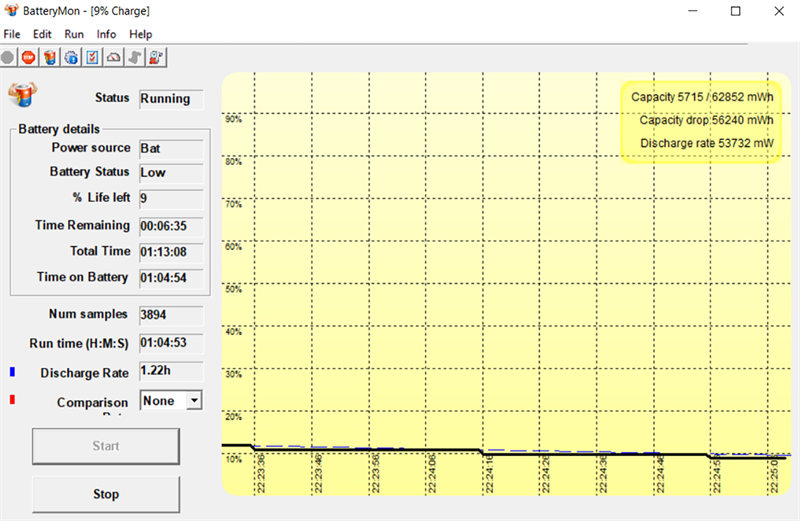Open battery information from the battery toolbar icon

tap(50, 58)
